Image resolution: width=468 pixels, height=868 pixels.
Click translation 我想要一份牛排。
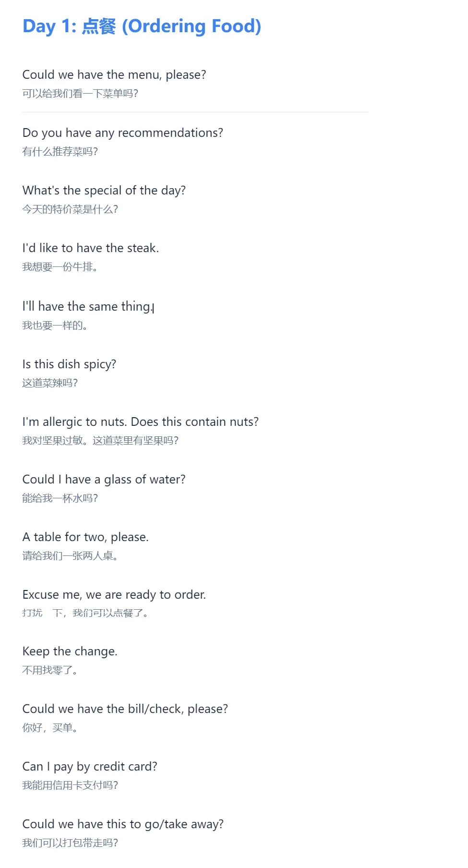(x=60, y=267)
